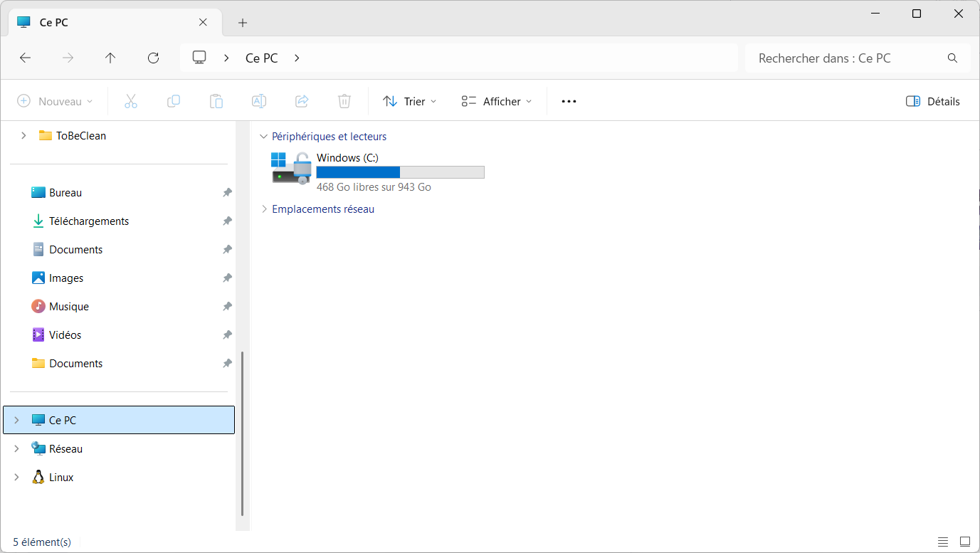This screenshot has width=980, height=553.
Task: Go back with the left arrow button
Action: 26,58
